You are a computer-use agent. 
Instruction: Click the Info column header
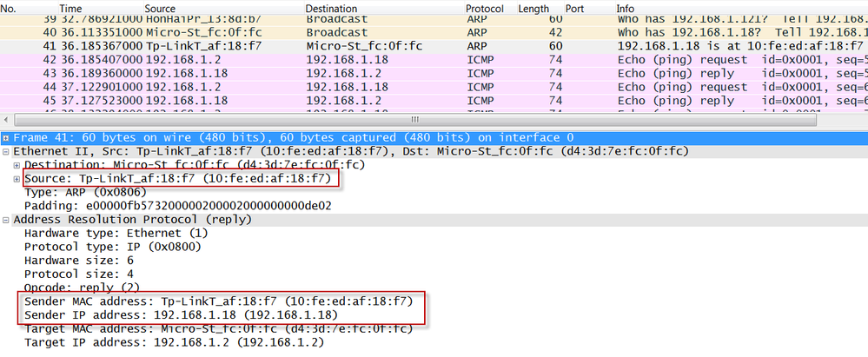[x=625, y=9]
